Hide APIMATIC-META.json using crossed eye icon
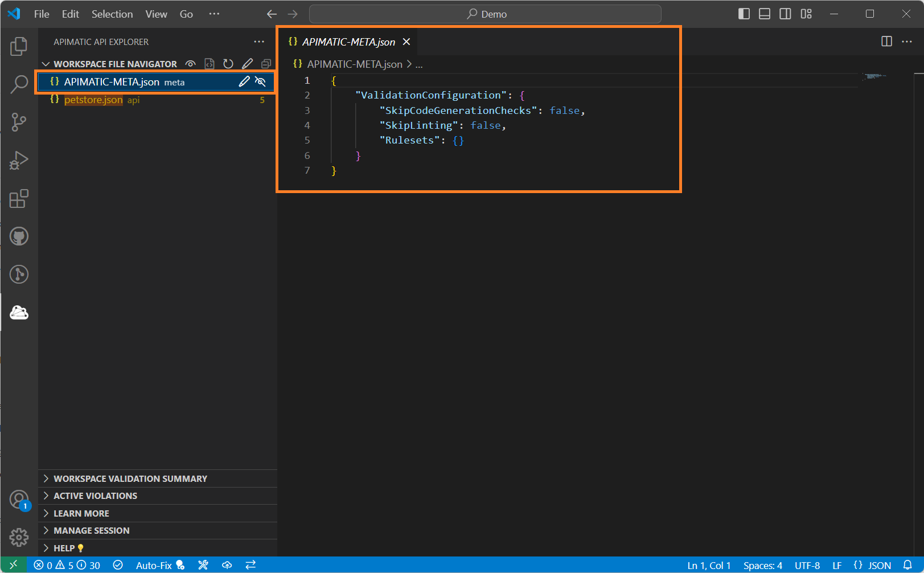This screenshot has width=924, height=573. pyautogui.click(x=260, y=81)
